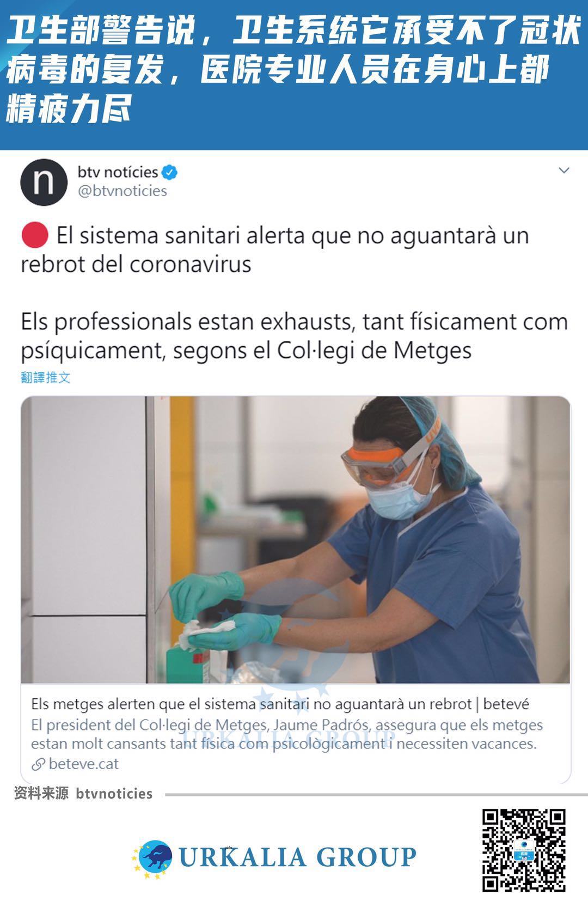Screen dimensions: 588x901
Task: Open the nurse photo thumbnail
Action: point(296,539)
